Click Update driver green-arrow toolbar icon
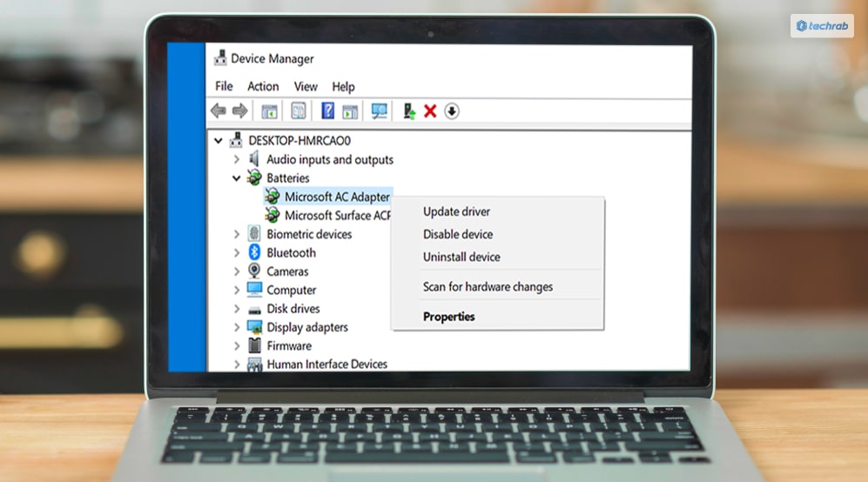This screenshot has height=482, width=868. pyautogui.click(x=409, y=111)
